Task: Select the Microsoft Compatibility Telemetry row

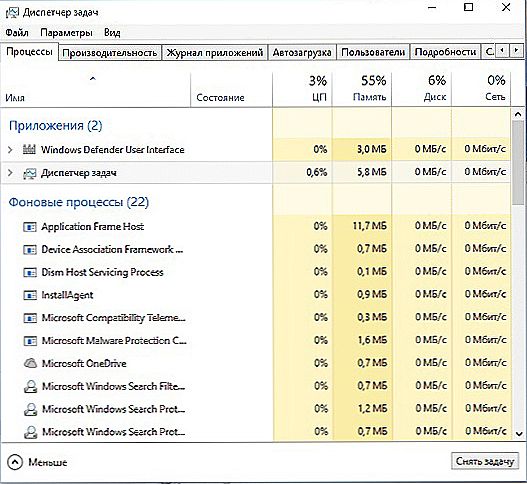Action: tap(255, 318)
